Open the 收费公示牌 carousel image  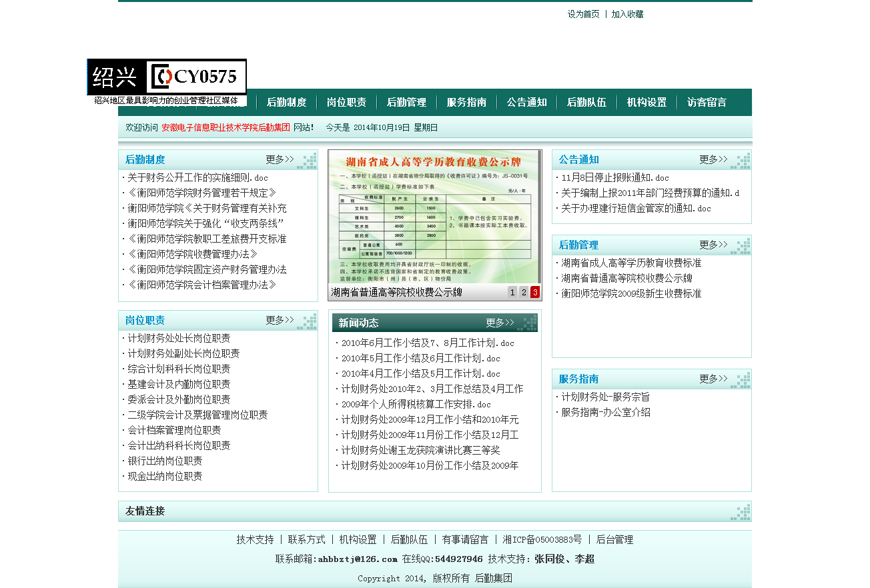coord(435,217)
